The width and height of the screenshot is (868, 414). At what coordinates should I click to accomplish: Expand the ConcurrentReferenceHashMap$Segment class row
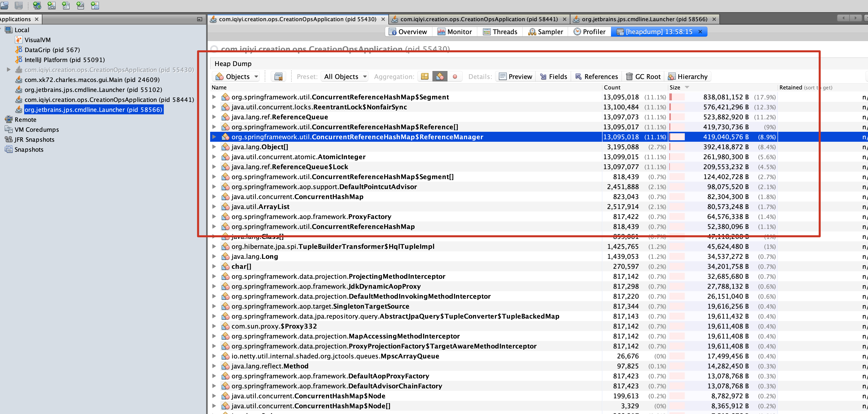214,97
